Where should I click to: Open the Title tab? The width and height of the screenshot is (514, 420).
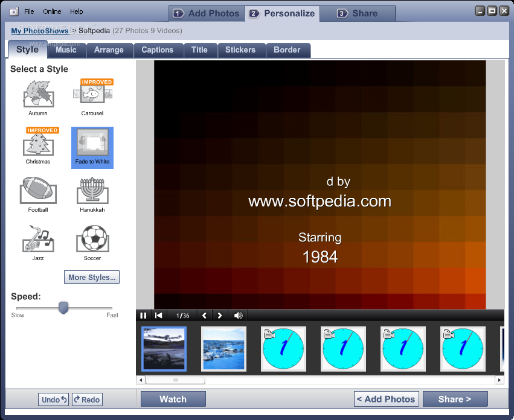200,50
